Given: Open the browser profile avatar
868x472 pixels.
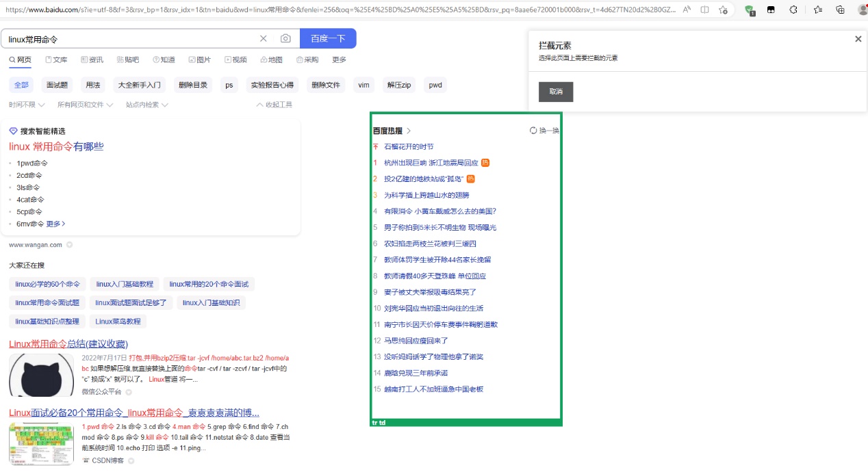Looking at the screenshot, I should [x=863, y=10].
